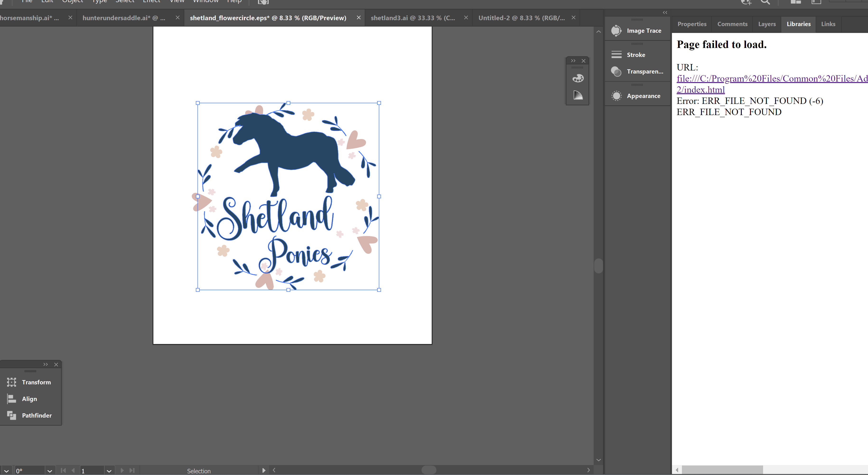Click the Color palette icon in floating dock
868x475 pixels.
578,79
